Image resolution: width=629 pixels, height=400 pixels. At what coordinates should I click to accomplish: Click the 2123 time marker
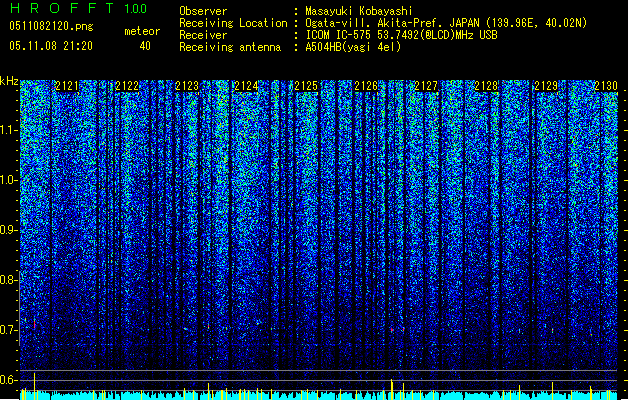tap(187, 86)
